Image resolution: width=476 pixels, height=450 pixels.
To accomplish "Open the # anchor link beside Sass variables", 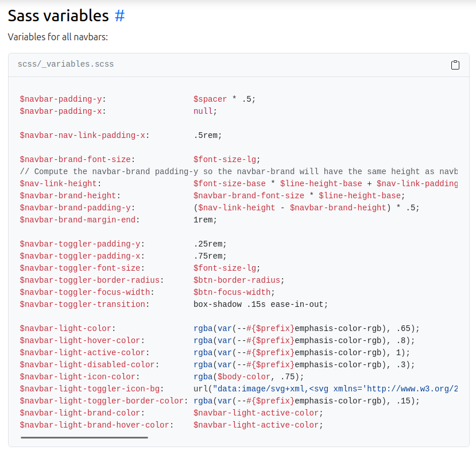I will point(119,16).
